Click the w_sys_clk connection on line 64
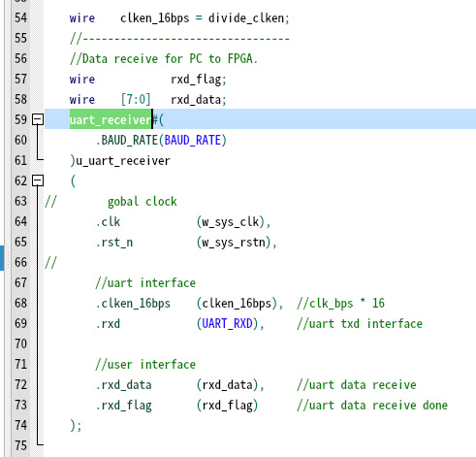The image size is (476, 457). [231, 222]
